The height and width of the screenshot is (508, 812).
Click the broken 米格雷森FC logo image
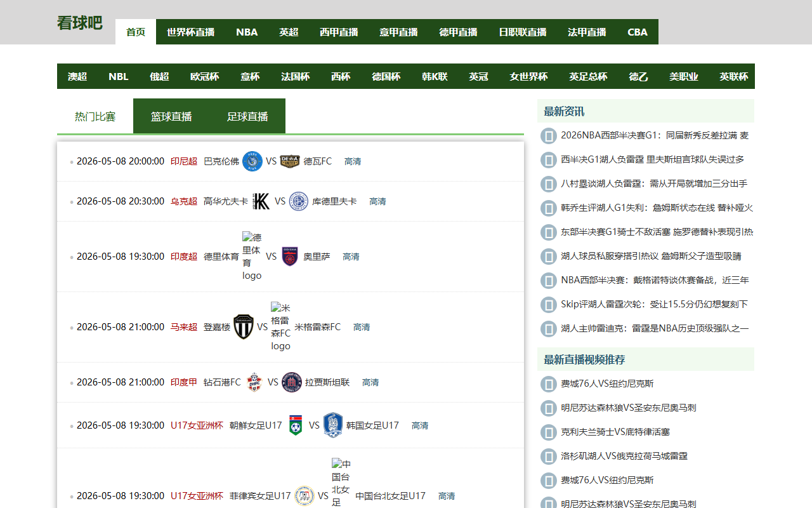tap(281, 327)
